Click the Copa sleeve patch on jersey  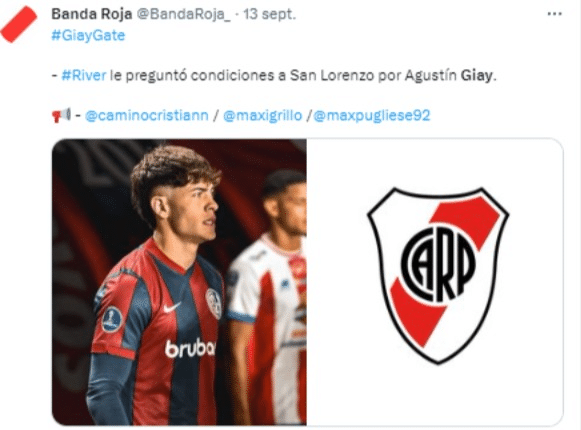pyautogui.click(x=112, y=320)
